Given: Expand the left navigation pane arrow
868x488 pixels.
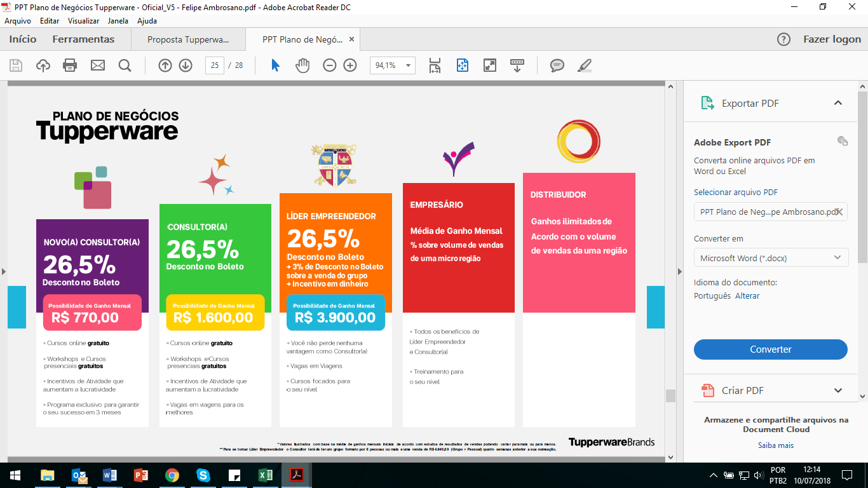Looking at the screenshot, I should click(x=4, y=271).
